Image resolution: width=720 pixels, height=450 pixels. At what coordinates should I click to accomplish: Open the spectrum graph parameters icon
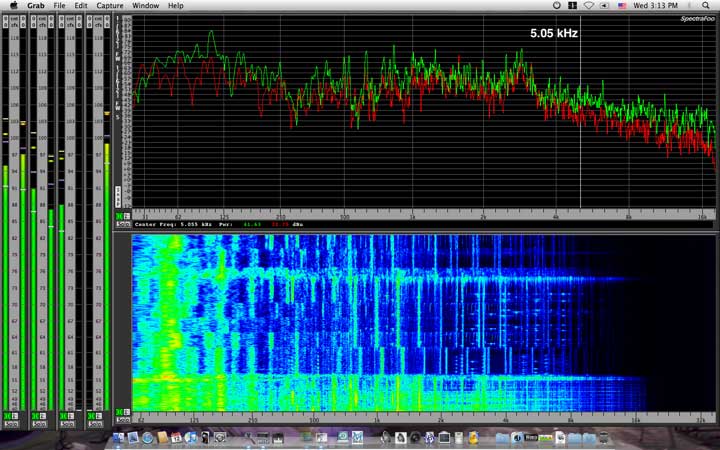(x=127, y=216)
